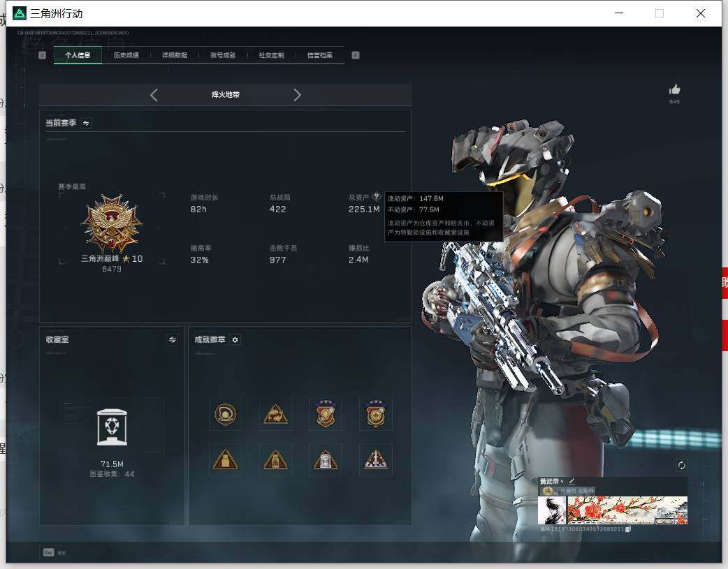Go to the 账号成就 tab
The image size is (728, 569).
point(223,55)
